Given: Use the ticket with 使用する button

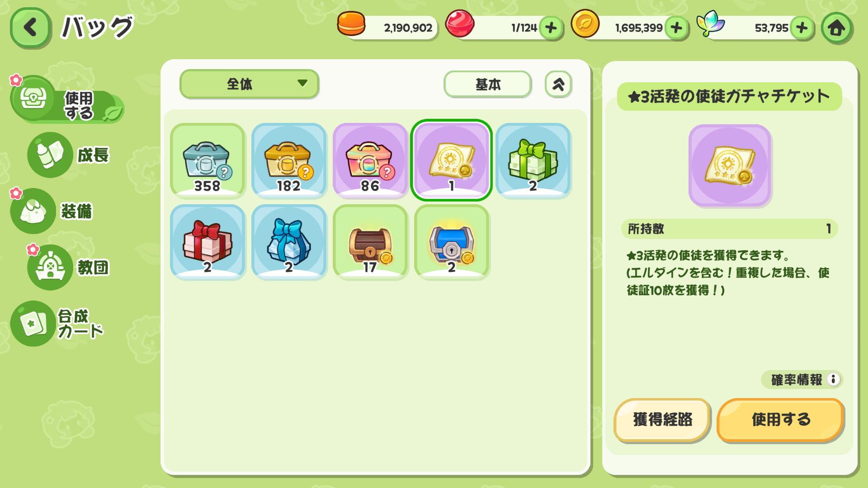Looking at the screenshot, I should pos(780,420).
